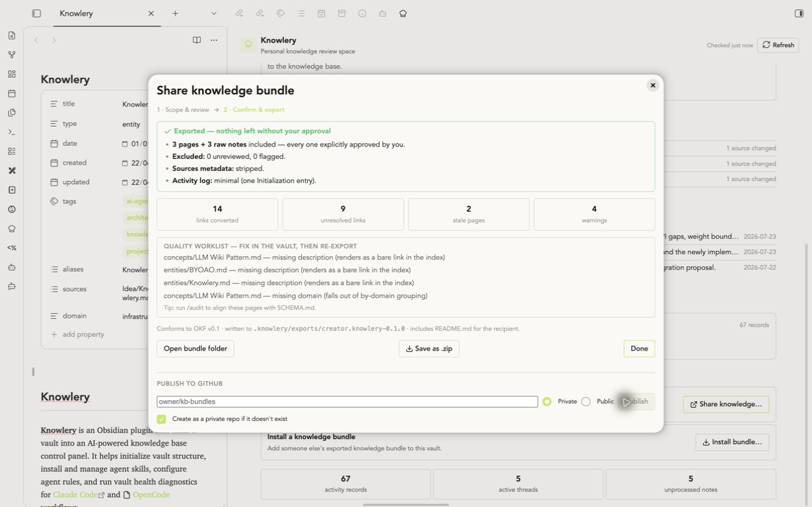Viewport: 812px width, 507px height.
Task: Click the '9 unresolved links' stat card
Action: click(x=343, y=215)
